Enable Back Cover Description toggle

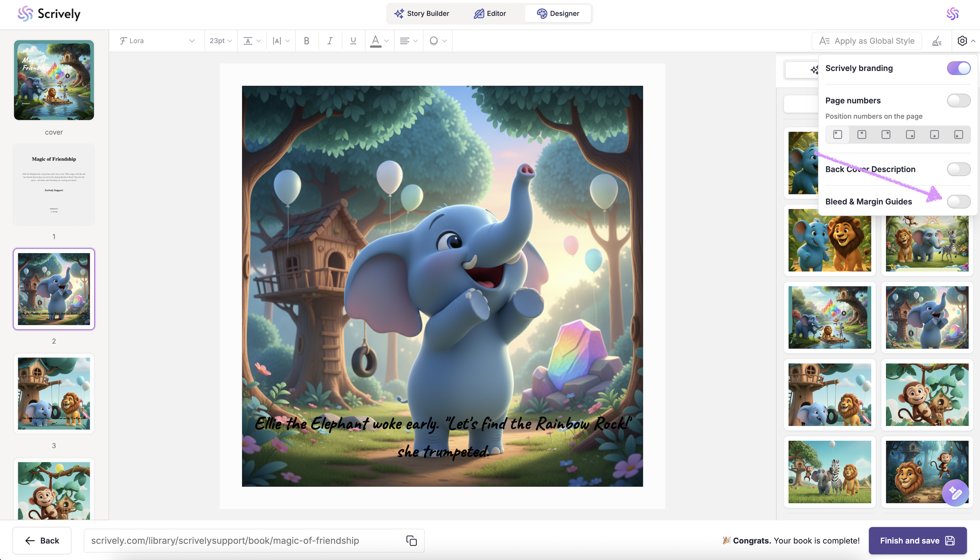coord(958,169)
